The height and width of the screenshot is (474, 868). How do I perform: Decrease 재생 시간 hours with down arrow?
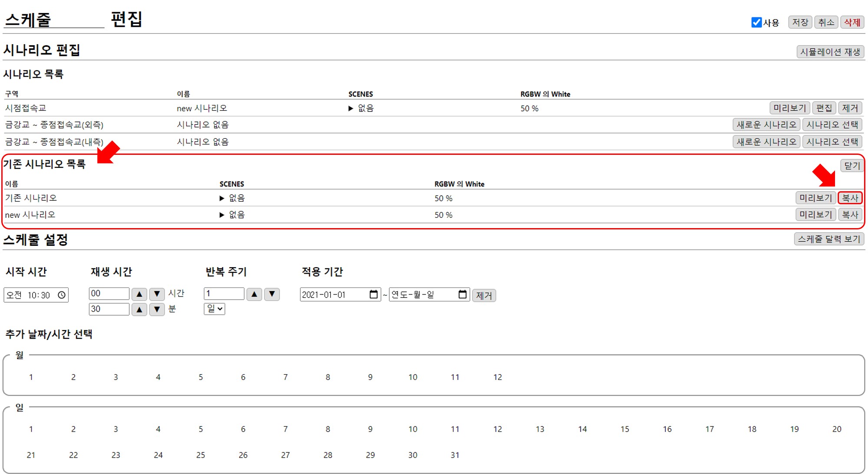click(157, 294)
